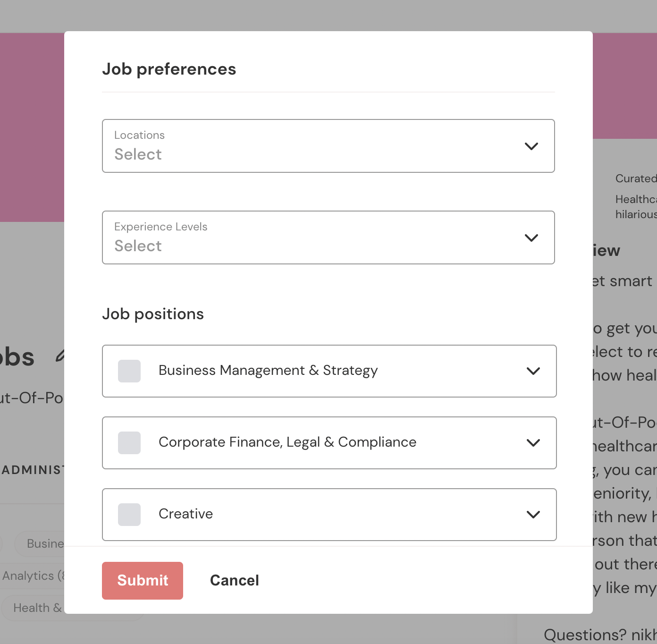Click the pencil edit icon behind the dialog

pyautogui.click(x=60, y=356)
